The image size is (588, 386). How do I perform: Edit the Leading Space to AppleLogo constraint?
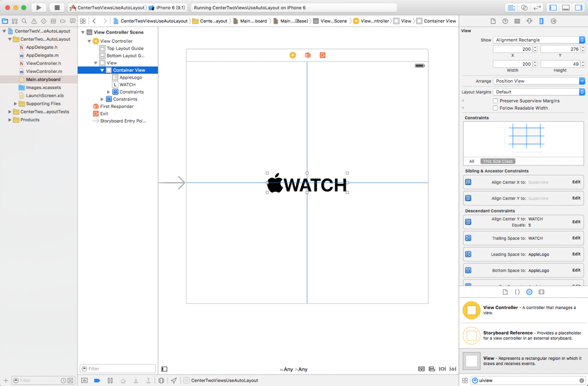point(576,254)
